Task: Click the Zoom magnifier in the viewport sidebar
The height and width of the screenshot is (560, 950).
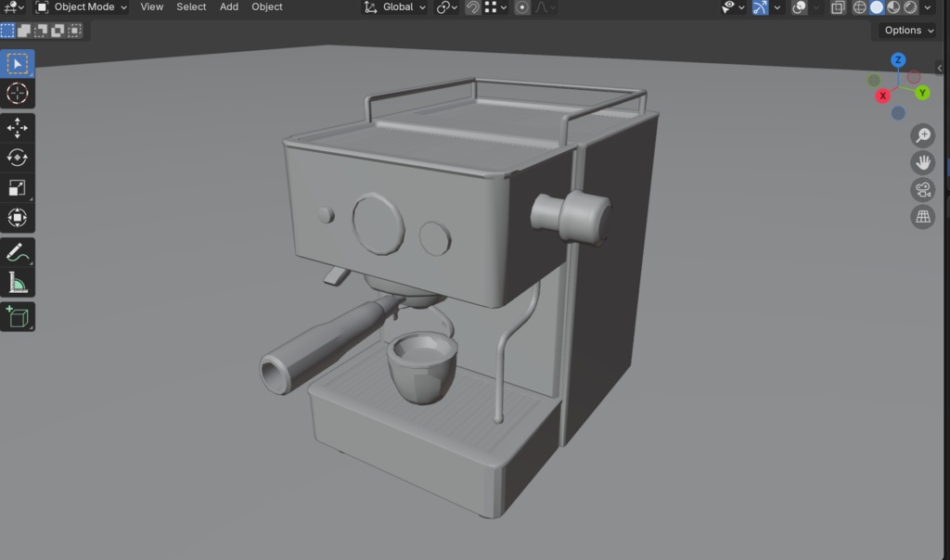Action: [922, 135]
